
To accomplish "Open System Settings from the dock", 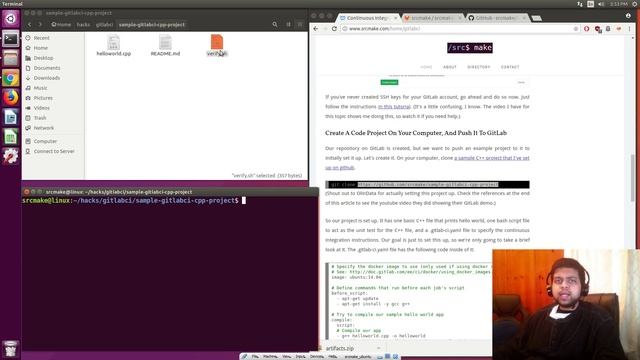I will 11,156.
